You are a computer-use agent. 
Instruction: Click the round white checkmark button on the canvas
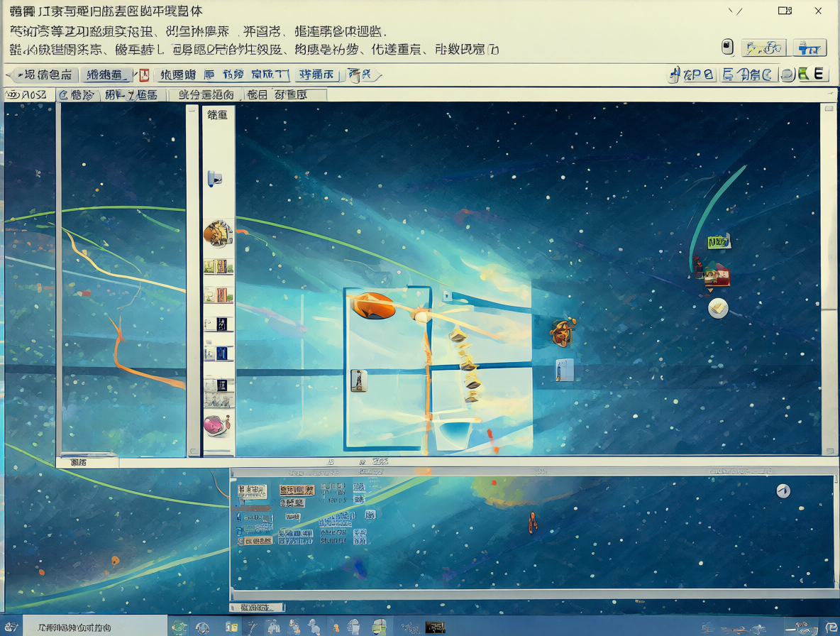pos(718,308)
